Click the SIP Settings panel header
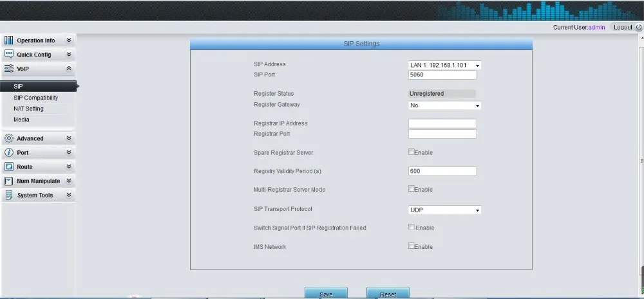Image resolution: width=644 pixels, height=299 pixels. (x=361, y=44)
